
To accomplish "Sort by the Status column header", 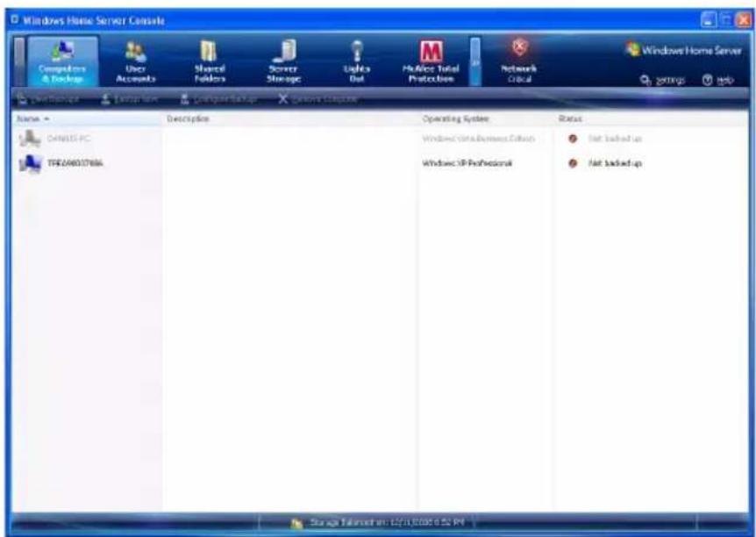I will [651, 118].
